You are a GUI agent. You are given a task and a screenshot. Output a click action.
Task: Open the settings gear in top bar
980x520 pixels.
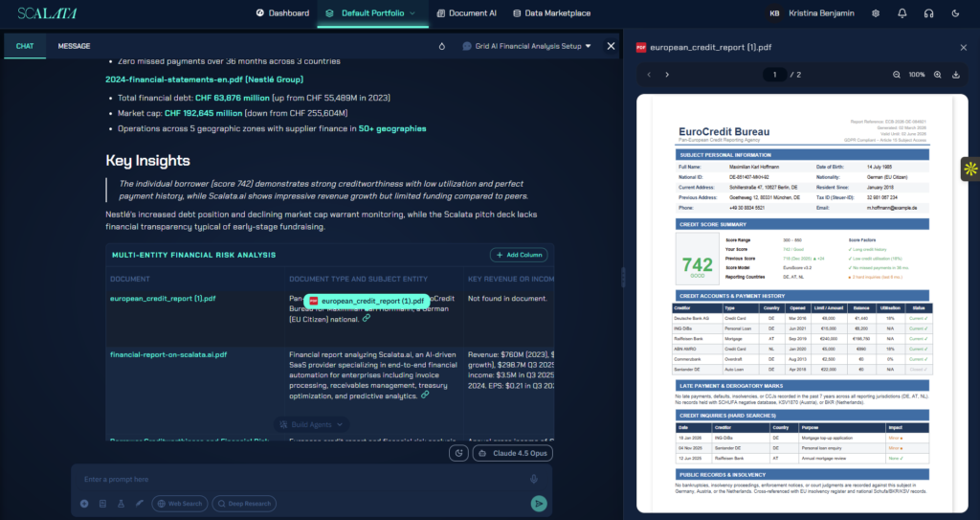(x=876, y=13)
